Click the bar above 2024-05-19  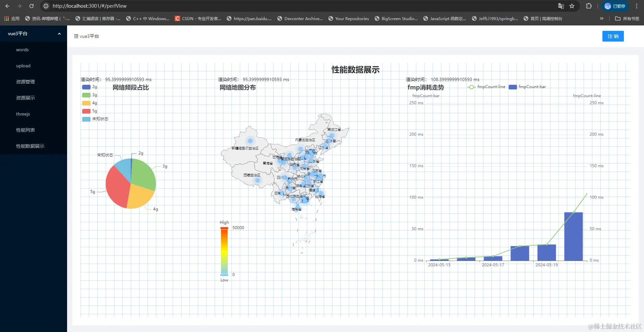coord(547,252)
